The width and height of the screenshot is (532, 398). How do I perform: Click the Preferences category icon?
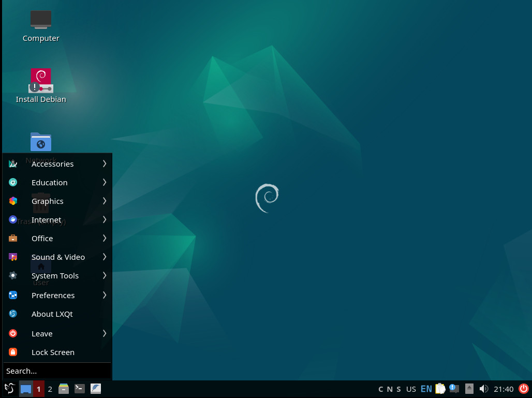pyautogui.click(x=13, y=296)
